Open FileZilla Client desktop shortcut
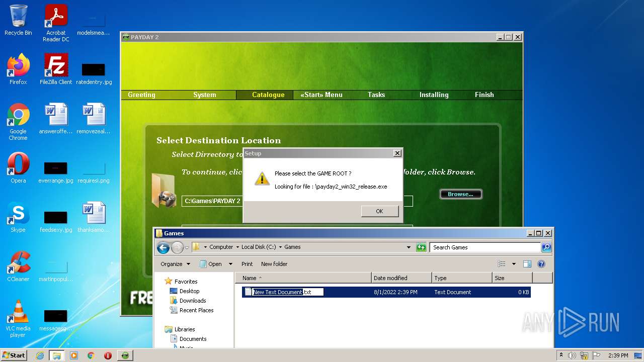 click(x=56, y=69)
